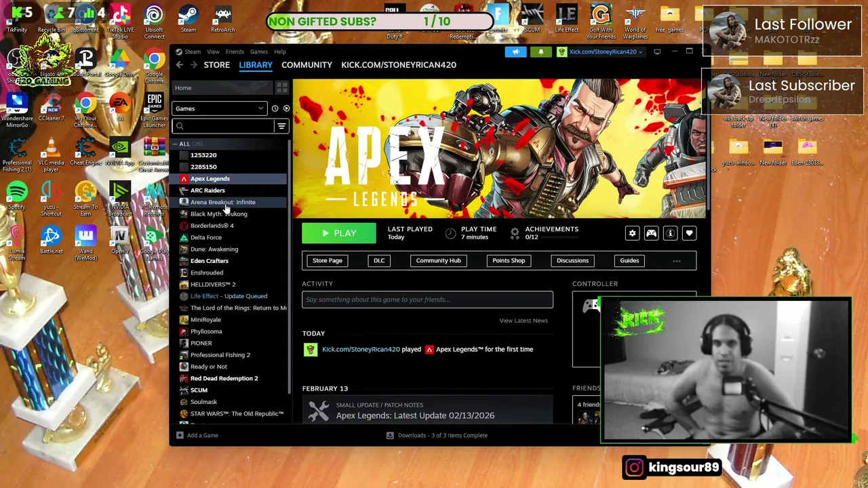This screenshot has height=488, width=868.
Task: Open the Kick.com/StoneyRican420 account dropdown
Action: (x=599, y=52)
